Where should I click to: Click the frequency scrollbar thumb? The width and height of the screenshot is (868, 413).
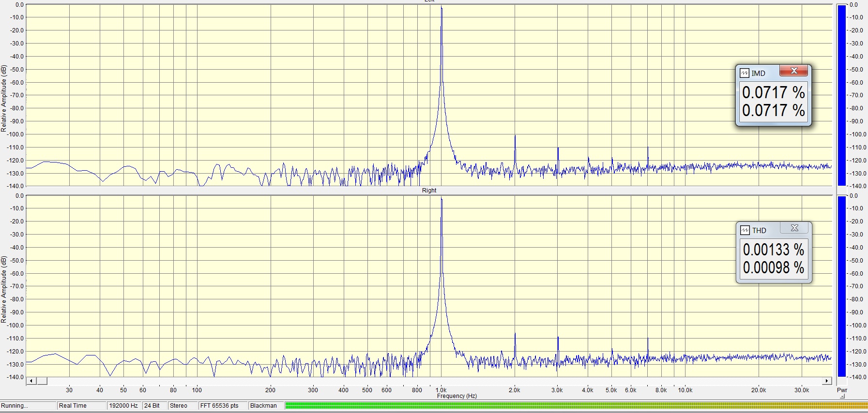tap(42, 381)
